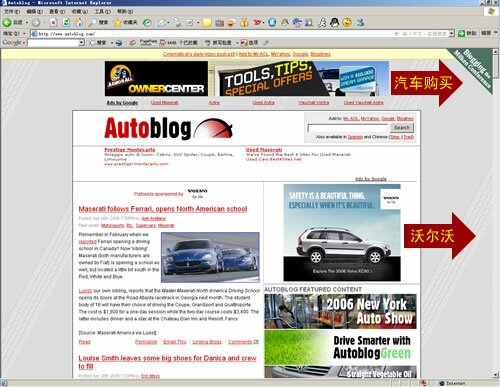Click the blue globe icon after Y!
The image size is (500, 387).
[x=272, y=22]
